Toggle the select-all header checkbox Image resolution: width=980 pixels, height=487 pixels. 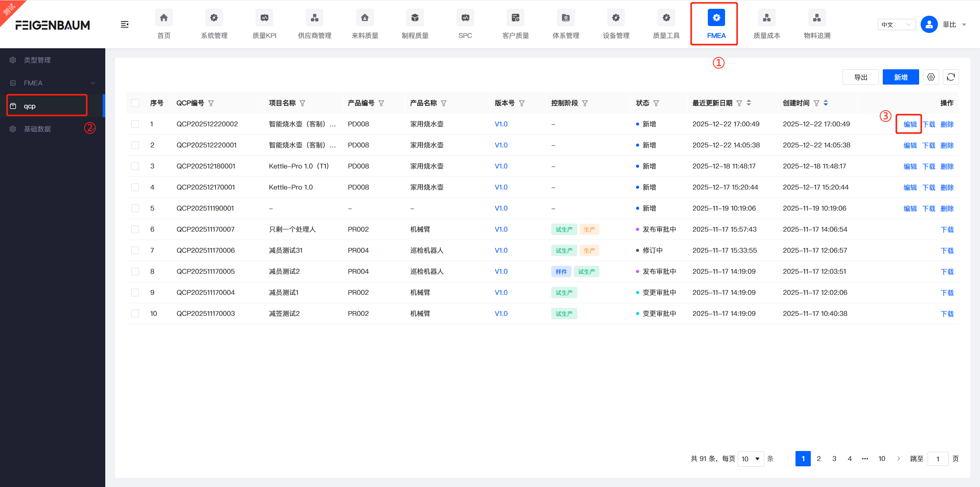point(135,103)
